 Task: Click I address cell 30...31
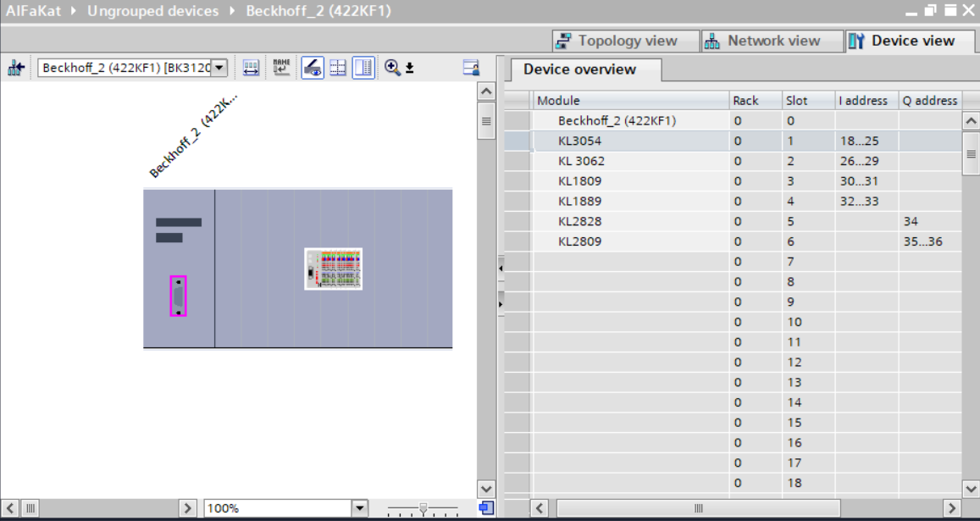coord(866,180)
